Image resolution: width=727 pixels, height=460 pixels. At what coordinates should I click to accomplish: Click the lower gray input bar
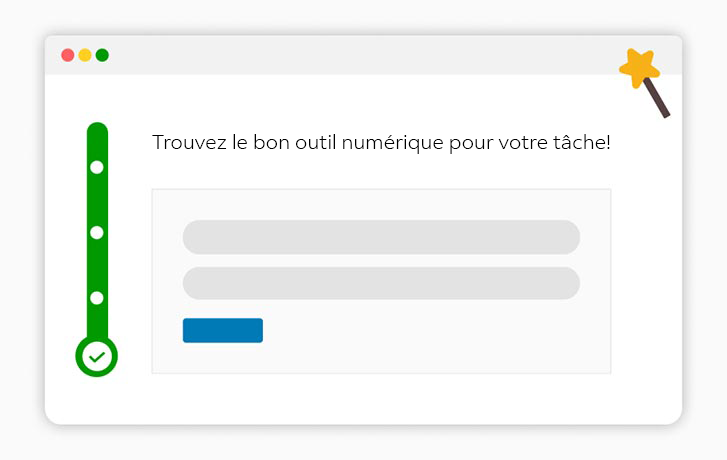pyautogui.click(x=381, y=283)
